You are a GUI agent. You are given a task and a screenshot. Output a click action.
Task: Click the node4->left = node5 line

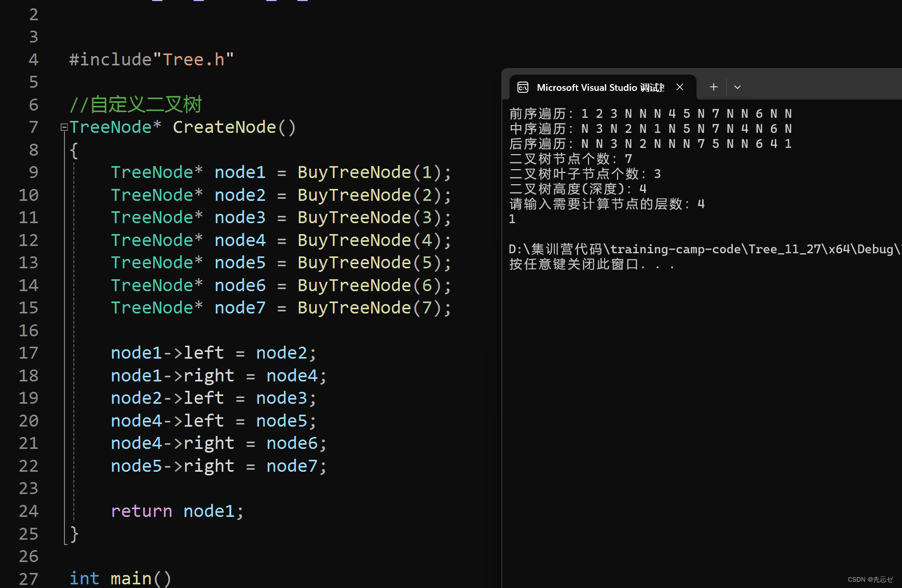[x=213, y=421]
